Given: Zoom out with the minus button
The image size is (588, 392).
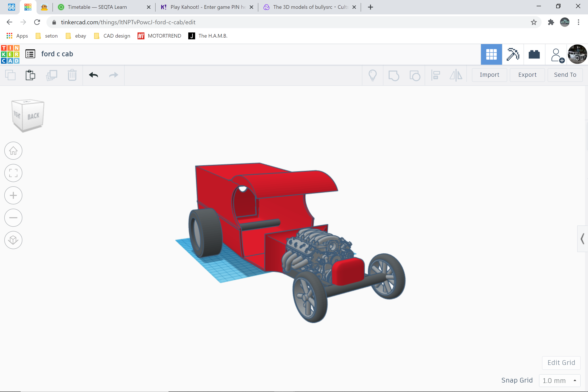Looking at the screenshot, I should point(13,218).
